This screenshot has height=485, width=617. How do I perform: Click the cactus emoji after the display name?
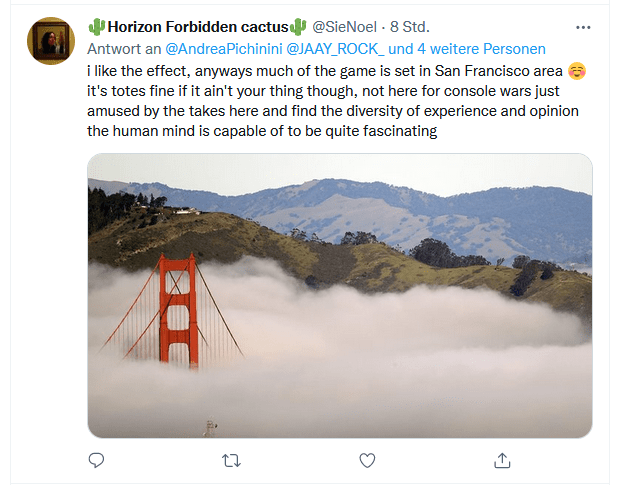tap(298, 26)
